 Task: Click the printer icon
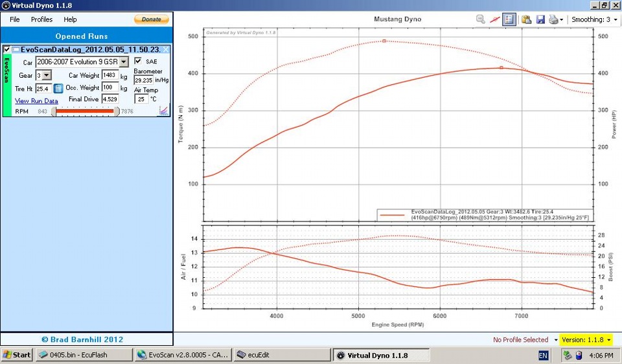point(553,19)
